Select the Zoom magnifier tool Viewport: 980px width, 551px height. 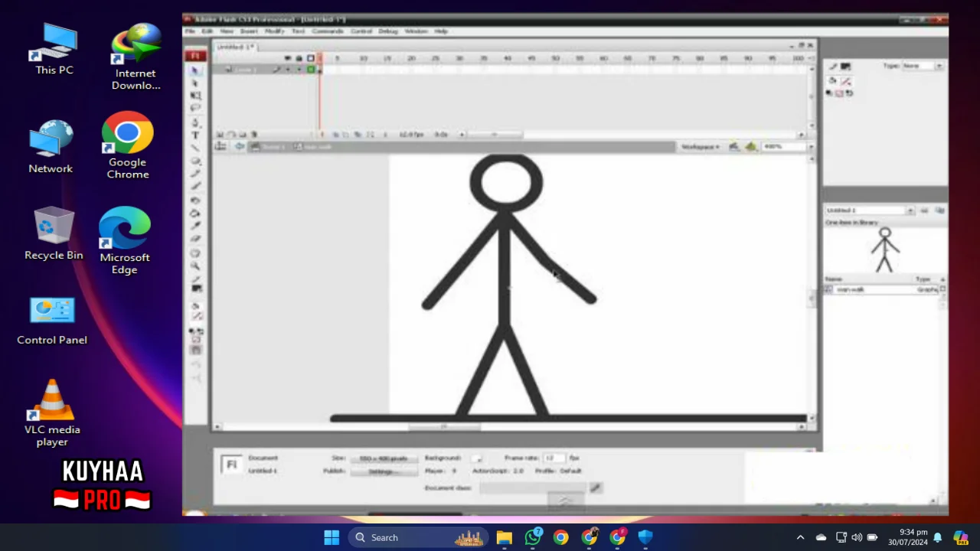coord(195,266)
